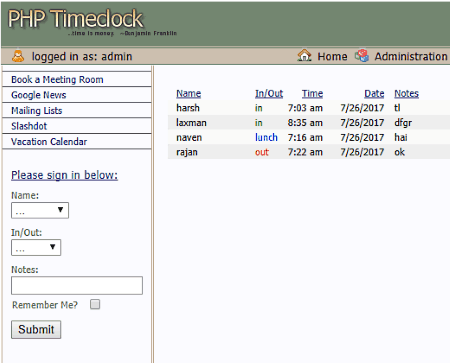Viewport: 450px width, 363px height.
Task: Click the name laxman in table
Action: (191, 123)
